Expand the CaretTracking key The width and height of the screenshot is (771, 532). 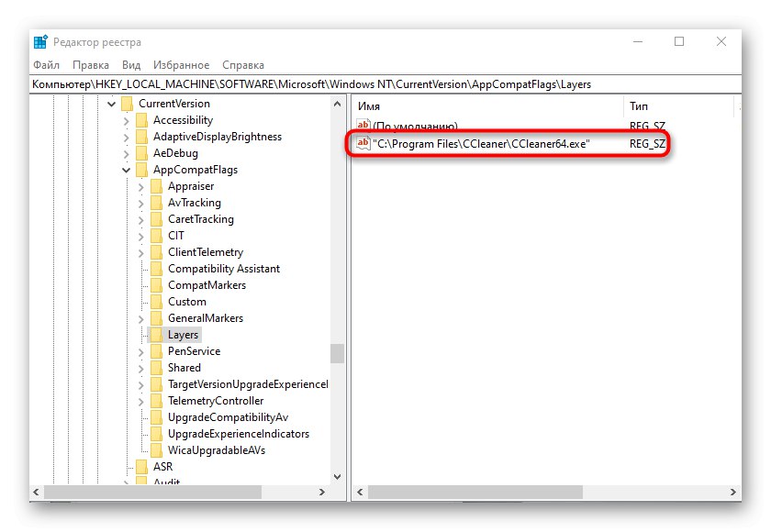[141, 220]
